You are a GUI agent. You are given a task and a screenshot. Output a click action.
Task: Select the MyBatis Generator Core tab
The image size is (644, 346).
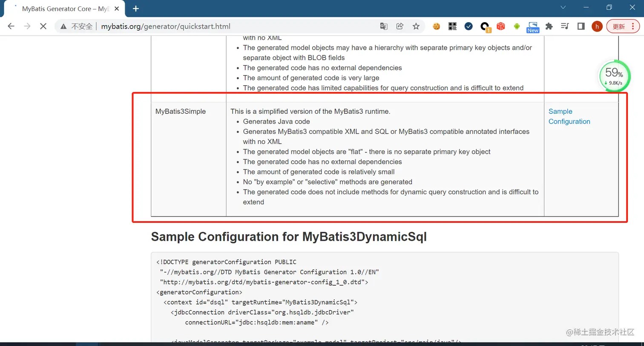(x=65, y=9)
